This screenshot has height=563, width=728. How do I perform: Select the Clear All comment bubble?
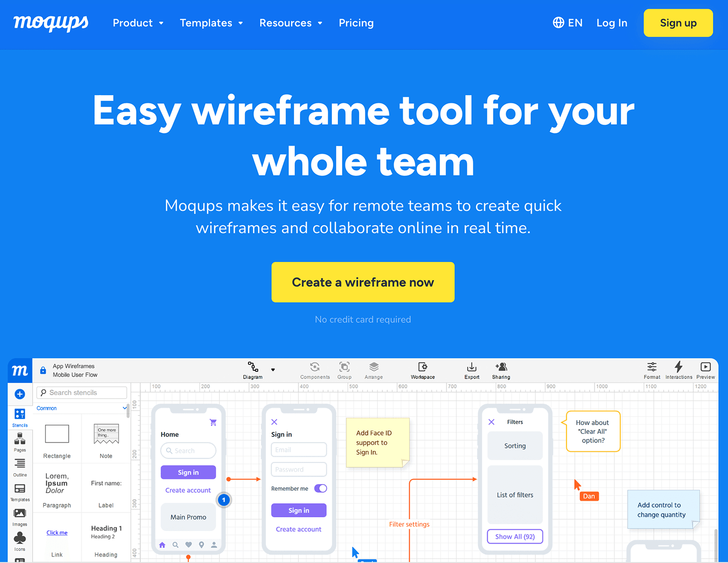click(x=592, y=431)
